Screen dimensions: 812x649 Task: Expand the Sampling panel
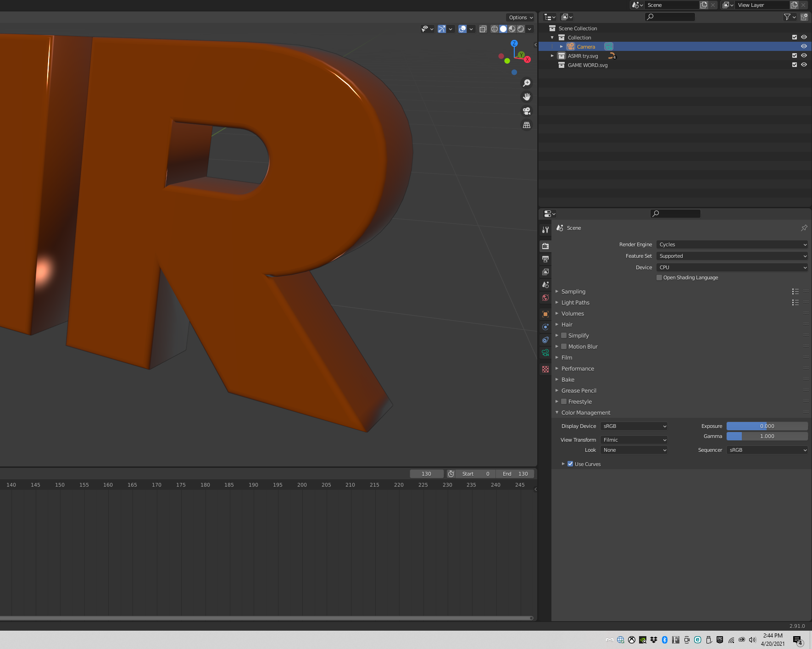coord(573,292)
